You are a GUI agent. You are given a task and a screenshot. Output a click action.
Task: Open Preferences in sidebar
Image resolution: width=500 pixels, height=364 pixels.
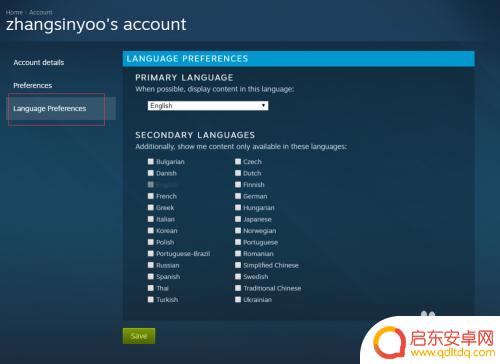pyautogui.click(x=33, y=85)
